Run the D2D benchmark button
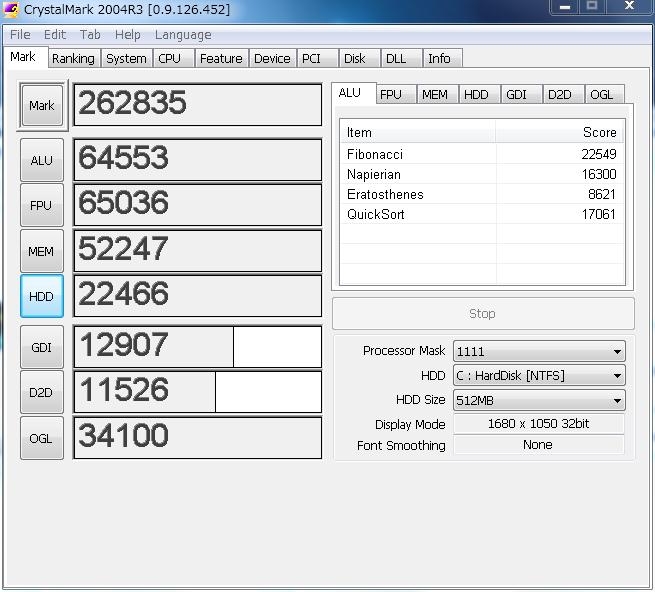Image resolution: width=655 pixels, height=592 pixels. click(42, 392)
